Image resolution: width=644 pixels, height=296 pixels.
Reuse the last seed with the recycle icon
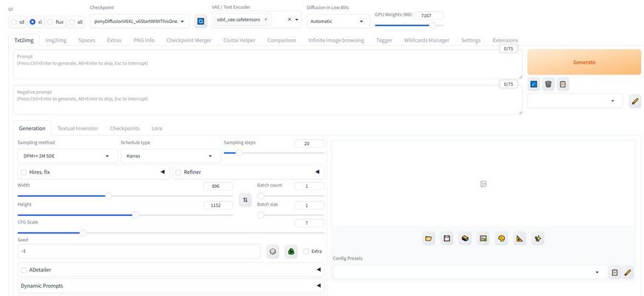click(291, 252)
